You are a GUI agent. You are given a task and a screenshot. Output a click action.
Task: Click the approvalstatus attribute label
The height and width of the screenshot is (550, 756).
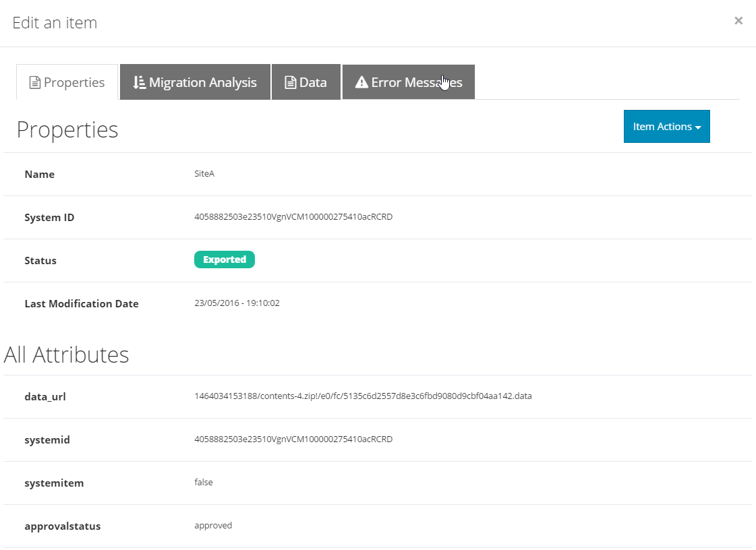[63, 526]
